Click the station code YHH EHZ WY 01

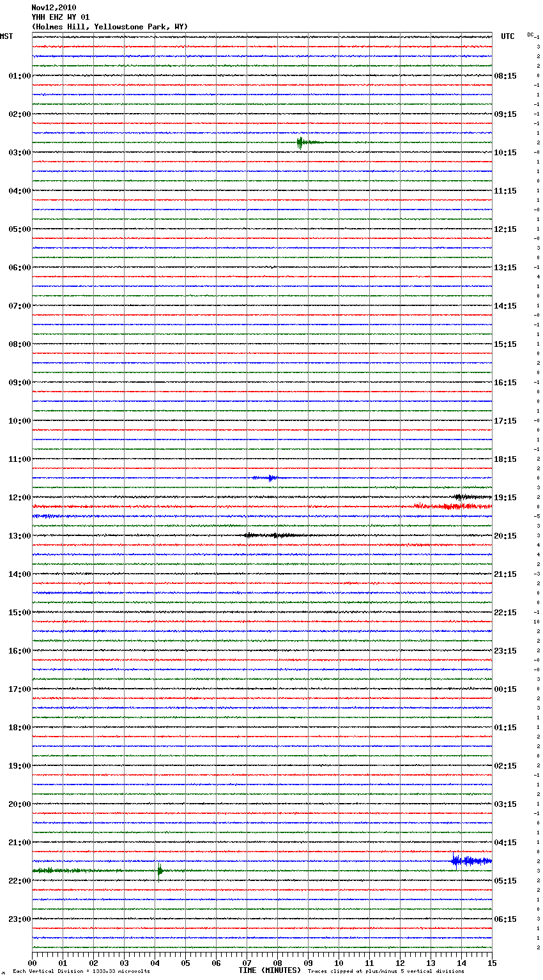tap(61, 17)
